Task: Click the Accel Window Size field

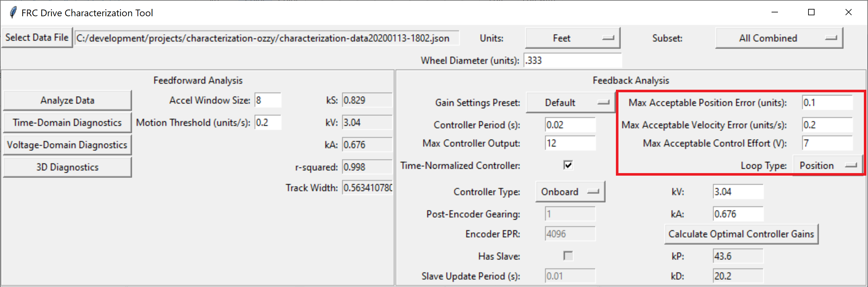Action: [268, 100]
